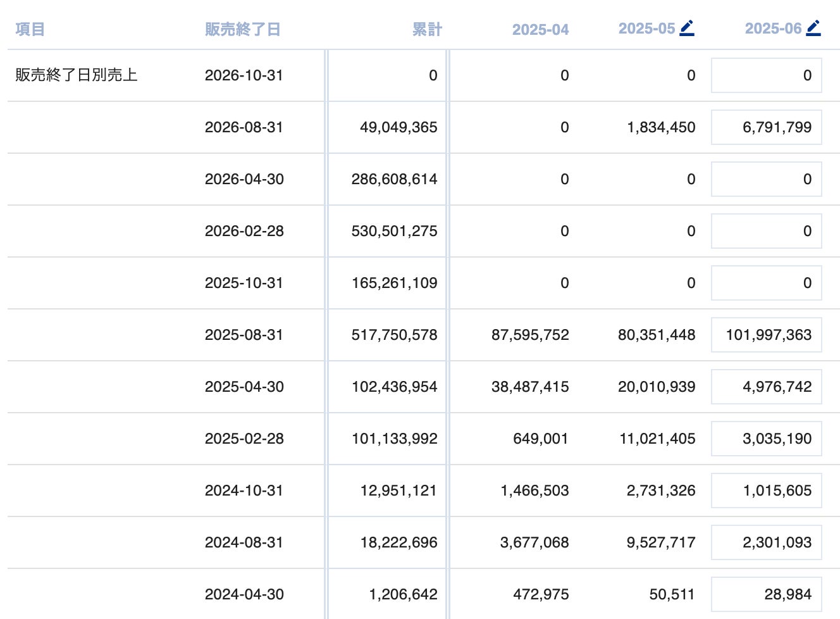Click the input showing 28,984
The image size is (840, 619).
(x=766, y=594)
